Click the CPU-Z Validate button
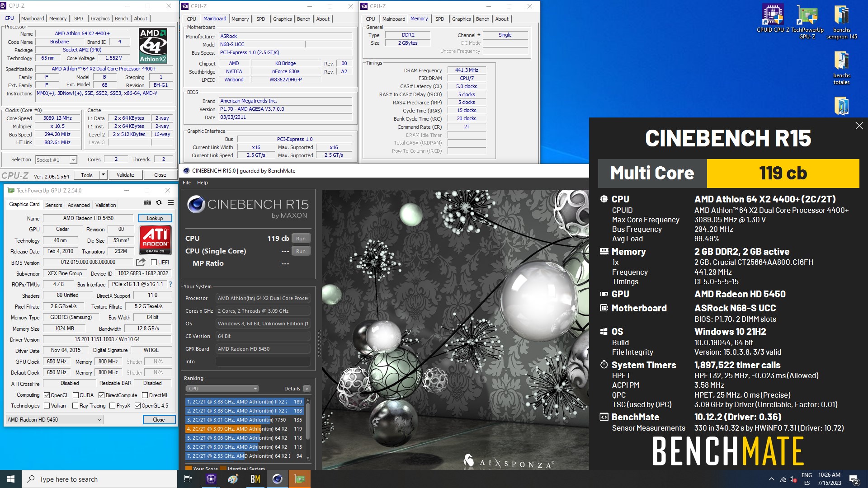868x488 pixels. point(125,175)
